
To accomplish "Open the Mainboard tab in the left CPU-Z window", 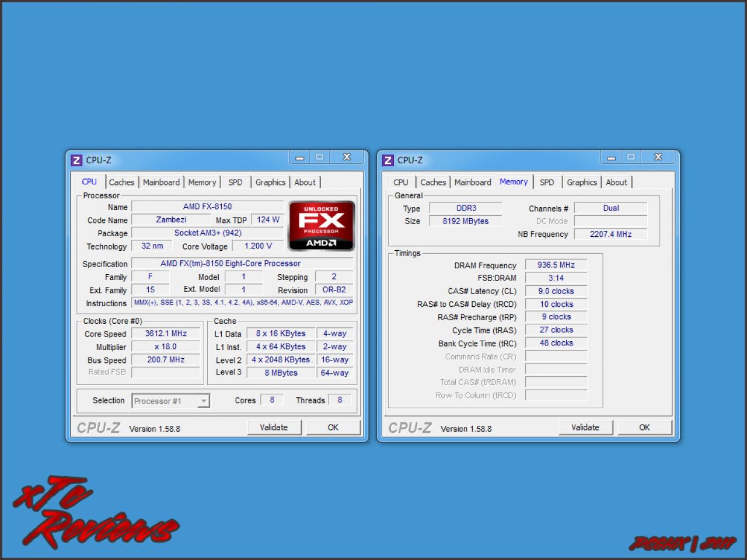I will tap(161, 182).
